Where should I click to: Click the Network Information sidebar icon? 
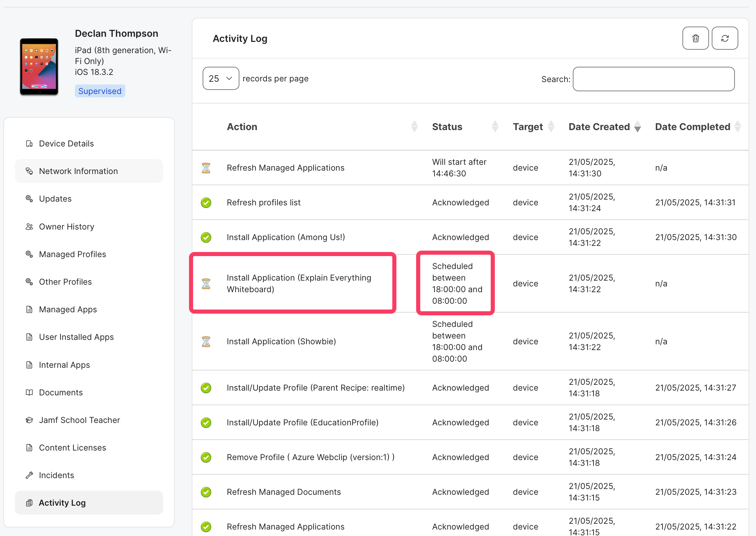pyautogui.click(x=29, y=171)
